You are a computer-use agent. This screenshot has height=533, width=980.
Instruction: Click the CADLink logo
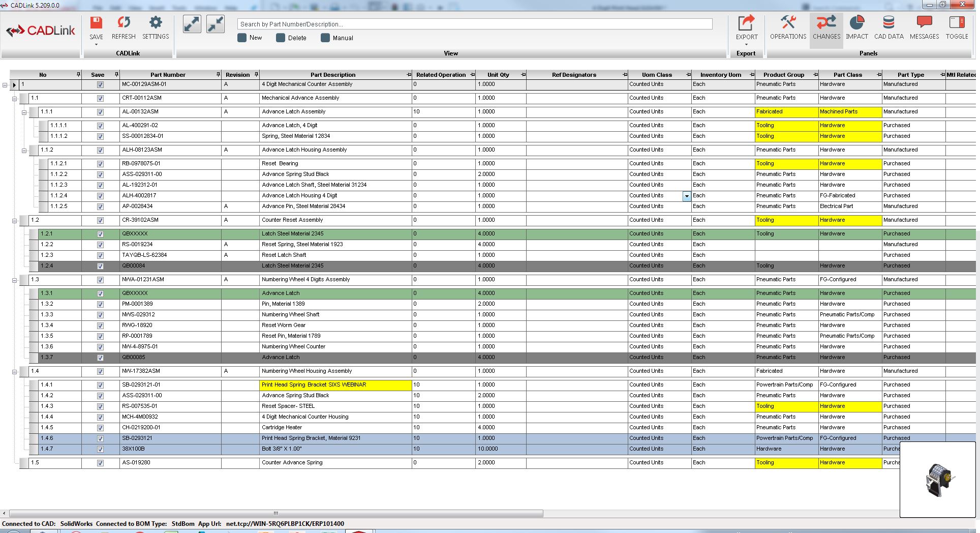(40, 31)
